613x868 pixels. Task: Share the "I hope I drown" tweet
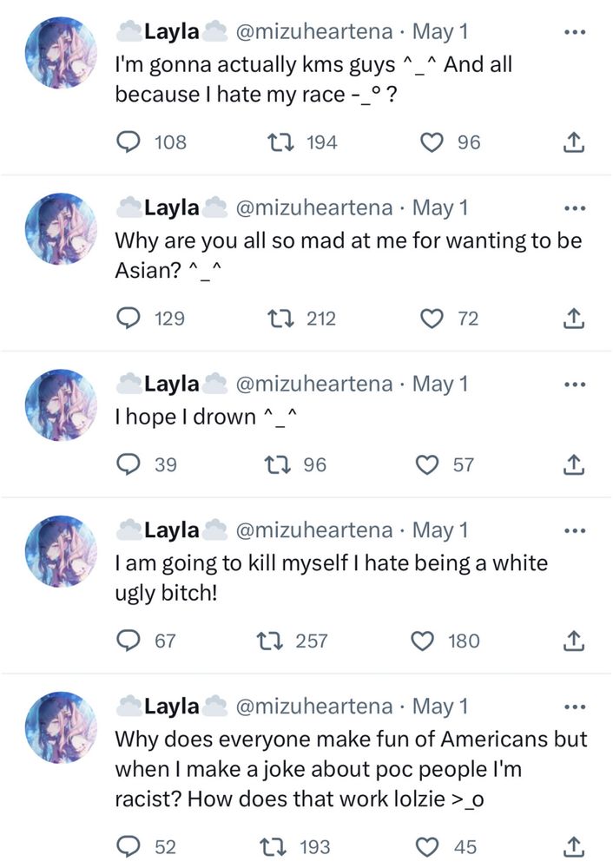click(x=572, y=465)
